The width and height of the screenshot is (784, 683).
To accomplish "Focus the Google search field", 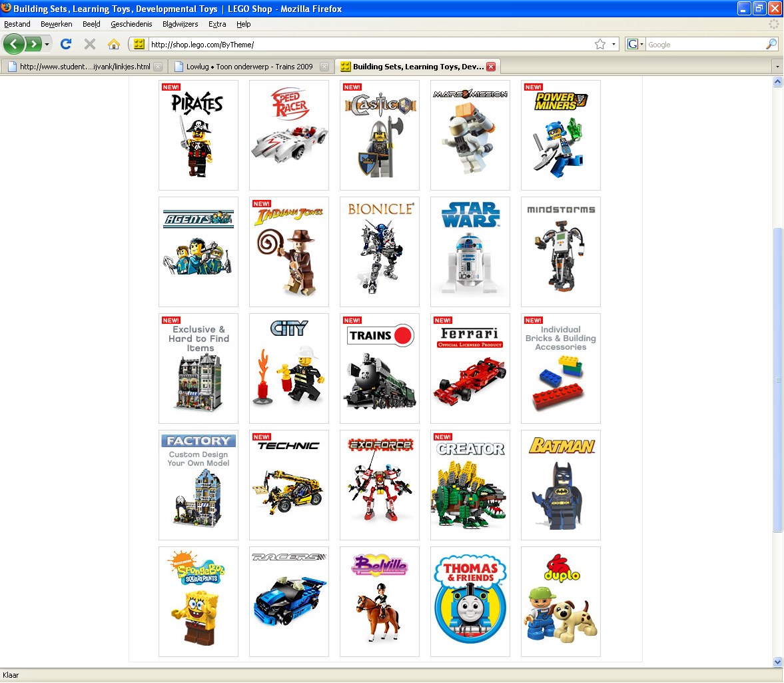I will point(705,45).
